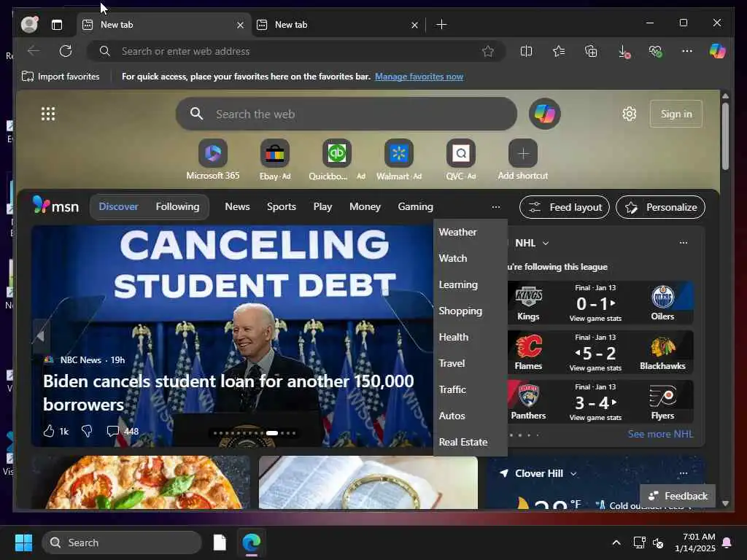Expand the NHL league dropdown

click(x=546, y=243)
